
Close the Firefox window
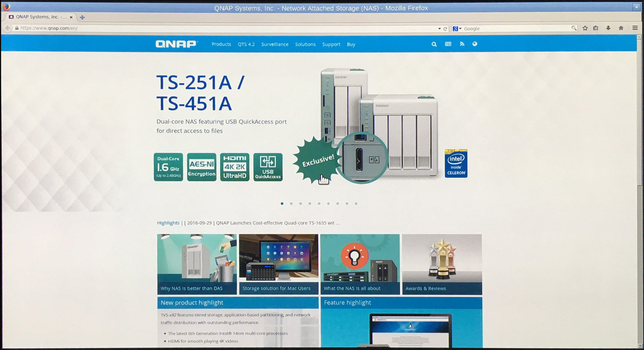click(636, 7)
